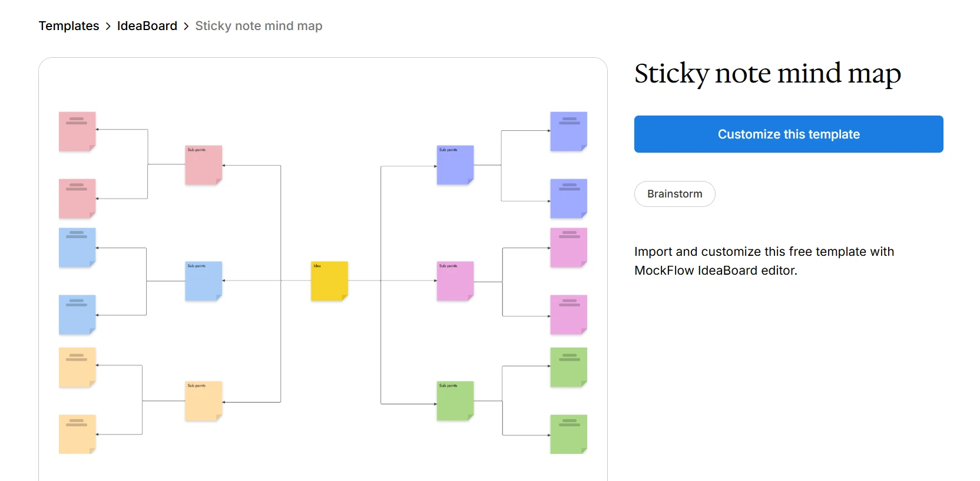Screen dimensions: 980x481
Task: Select the green Sub points note
Action: (454, 401)
